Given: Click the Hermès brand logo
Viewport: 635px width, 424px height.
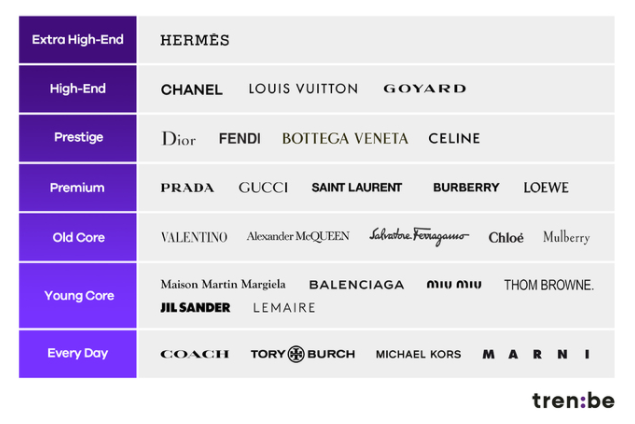Looking at the screenshot, I should 195,40.
